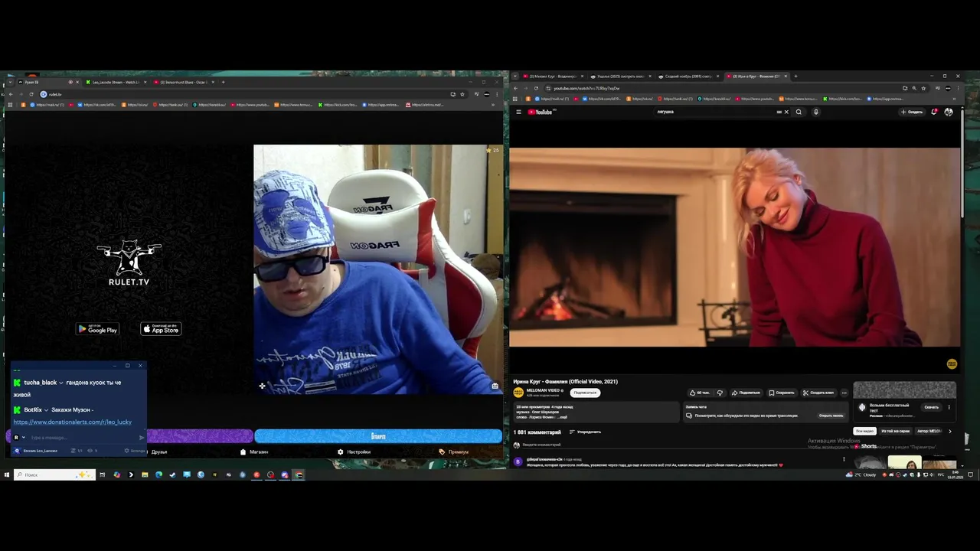
Task: Reload the rulet.tv page
Action: (31, 94)
